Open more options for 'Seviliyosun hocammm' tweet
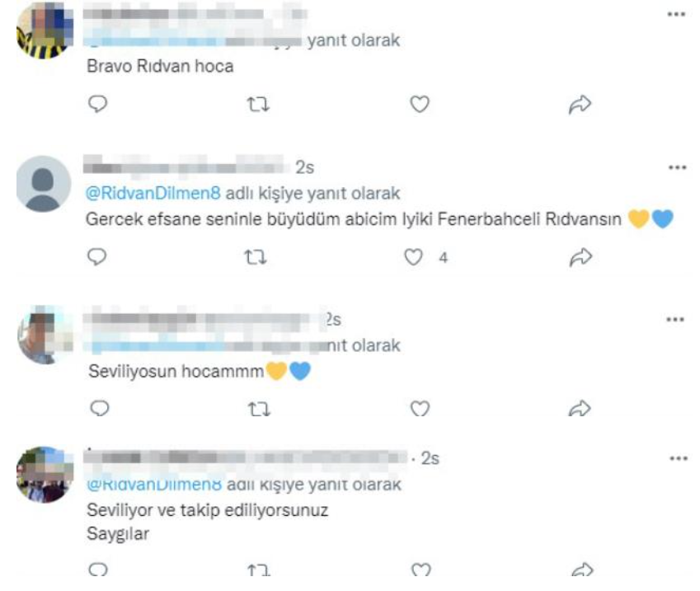The height and width of the screenshot is (591, 700). pos(675,319)
